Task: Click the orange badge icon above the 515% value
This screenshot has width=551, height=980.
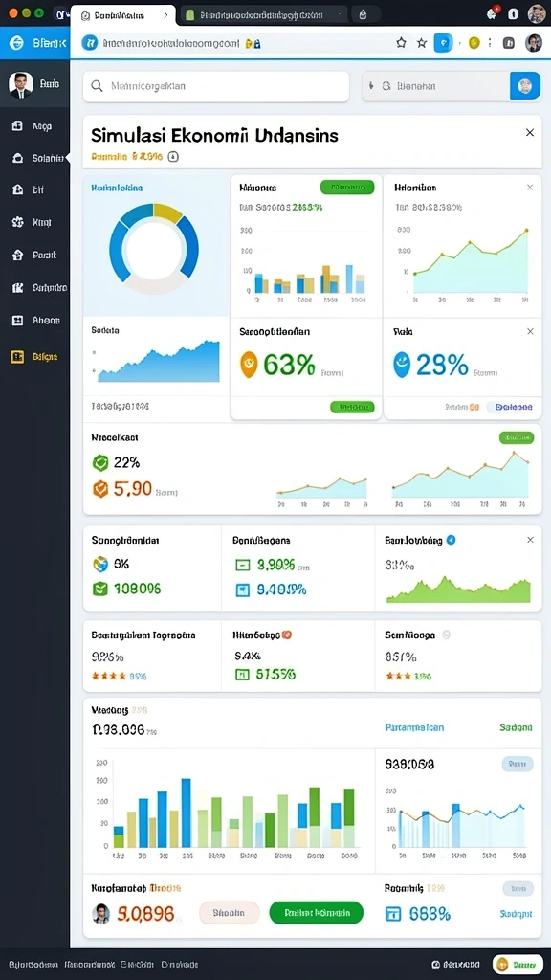Action: 287,635
